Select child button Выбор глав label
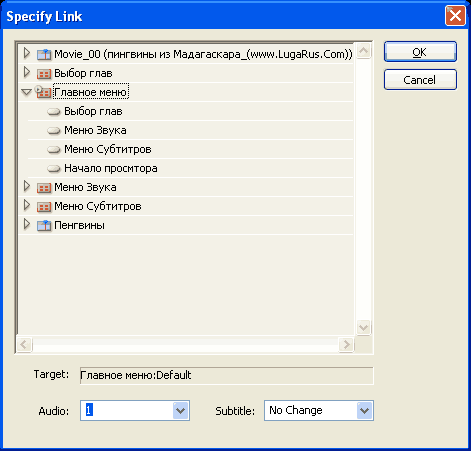The height and width of the screenshot is (451, 471). [x=93, y=111]
